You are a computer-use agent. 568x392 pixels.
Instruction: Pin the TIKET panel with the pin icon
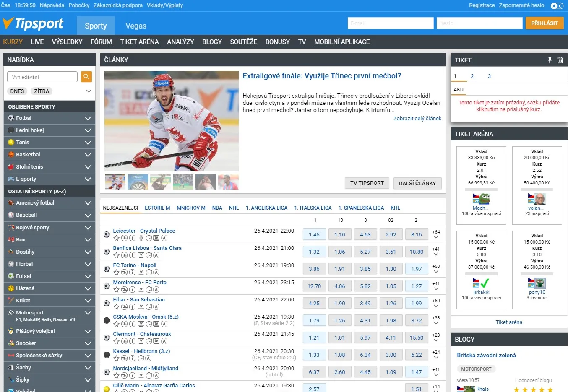550,60
